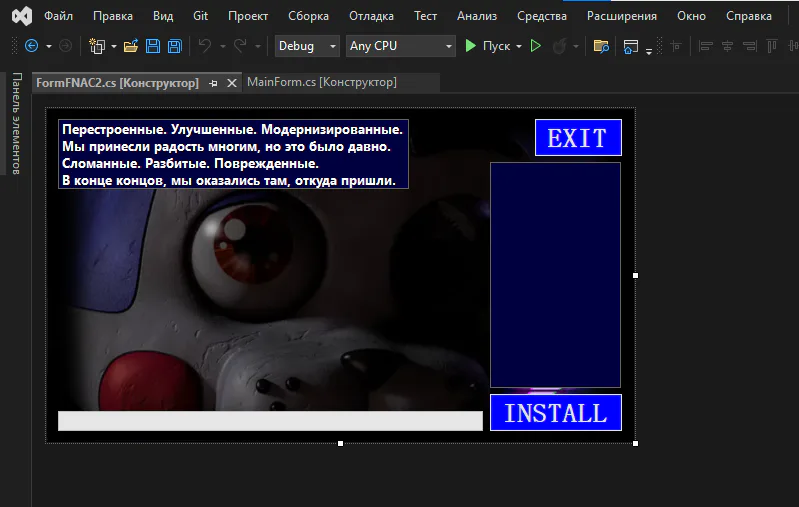Open the Справка menu

click(749, 16)
